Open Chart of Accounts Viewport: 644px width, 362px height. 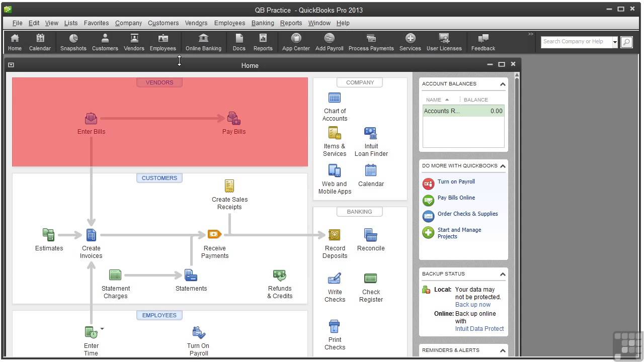[x=335, y=98]
